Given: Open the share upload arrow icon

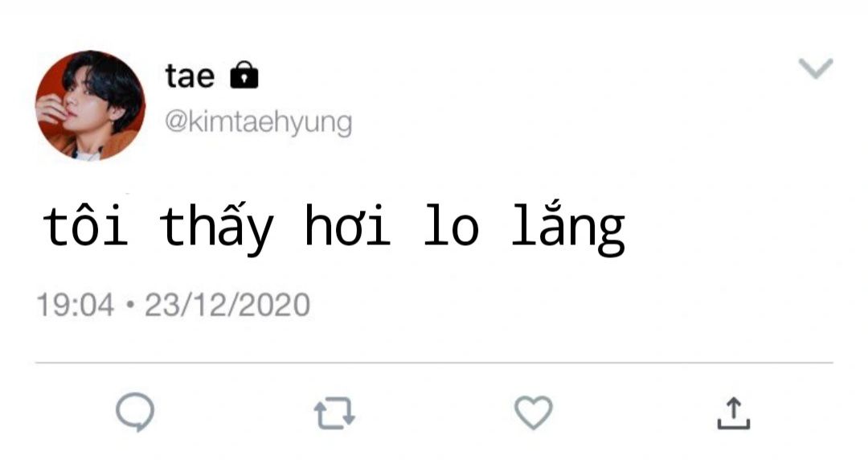Looking at the screenshot, I should [x=734, y=413].
